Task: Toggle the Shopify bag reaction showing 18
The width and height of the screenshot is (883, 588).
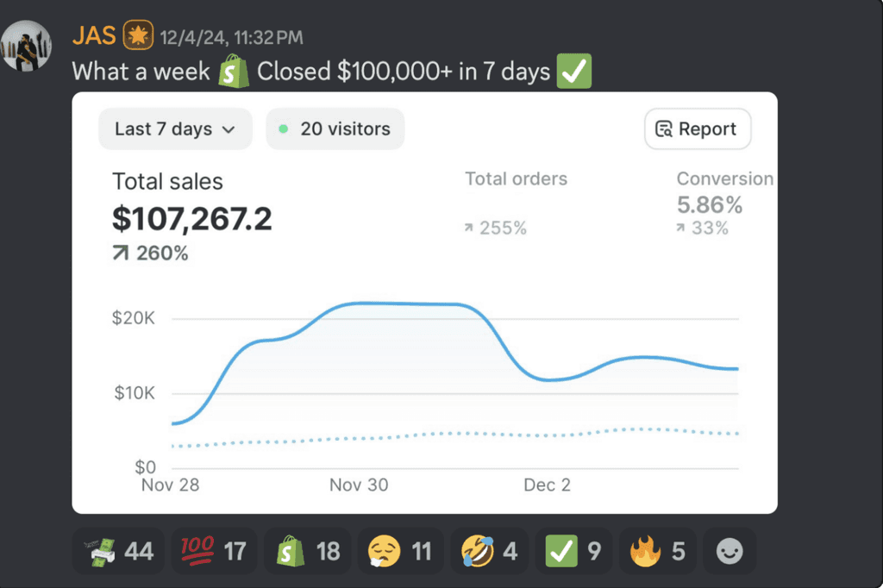Action: pyautogui.click(x=308, y=552)
